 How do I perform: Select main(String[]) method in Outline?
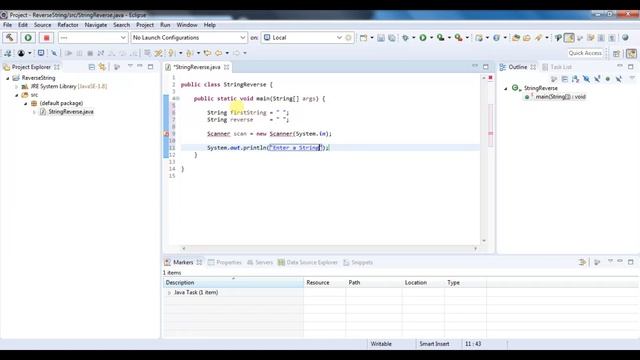tap(560, 97)
